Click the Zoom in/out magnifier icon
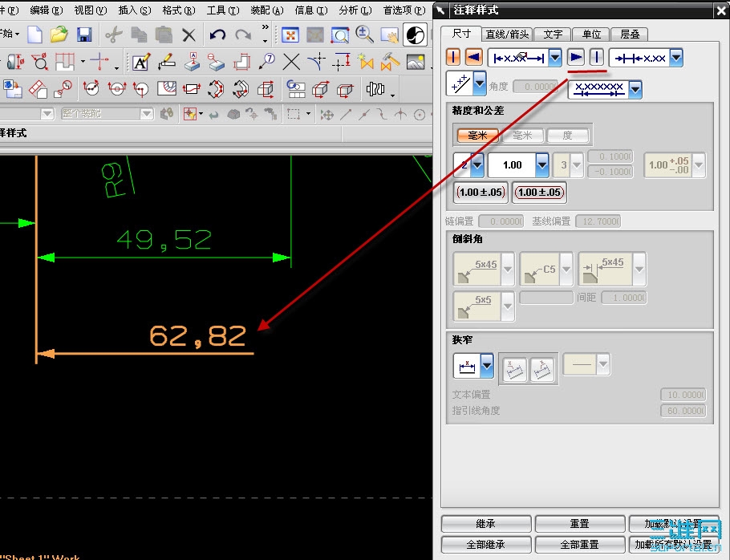Image resolution: width=730 pixels, height=560 pixels. click(x=364, y=34)
